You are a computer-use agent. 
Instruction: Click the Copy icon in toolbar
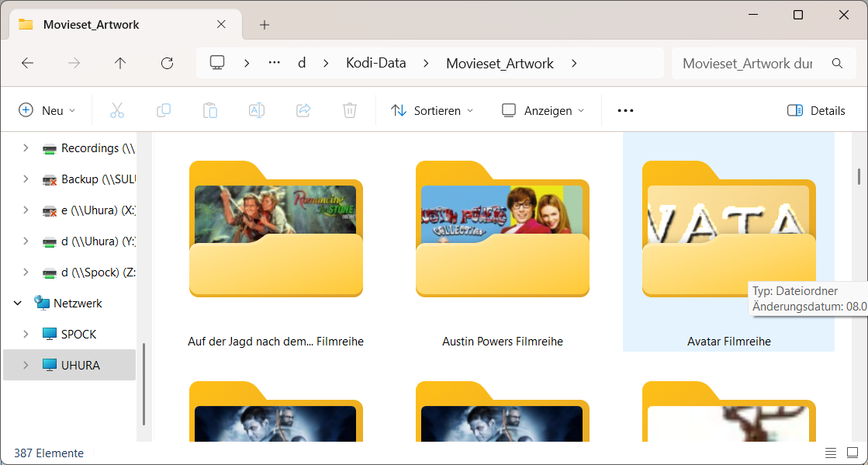164,110
